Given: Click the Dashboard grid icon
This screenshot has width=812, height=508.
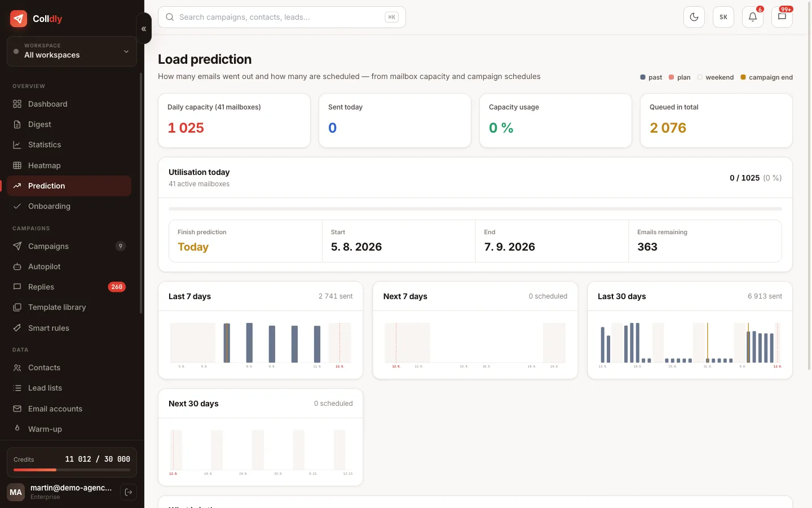Looking at the screenshot, I should point(17,104).
